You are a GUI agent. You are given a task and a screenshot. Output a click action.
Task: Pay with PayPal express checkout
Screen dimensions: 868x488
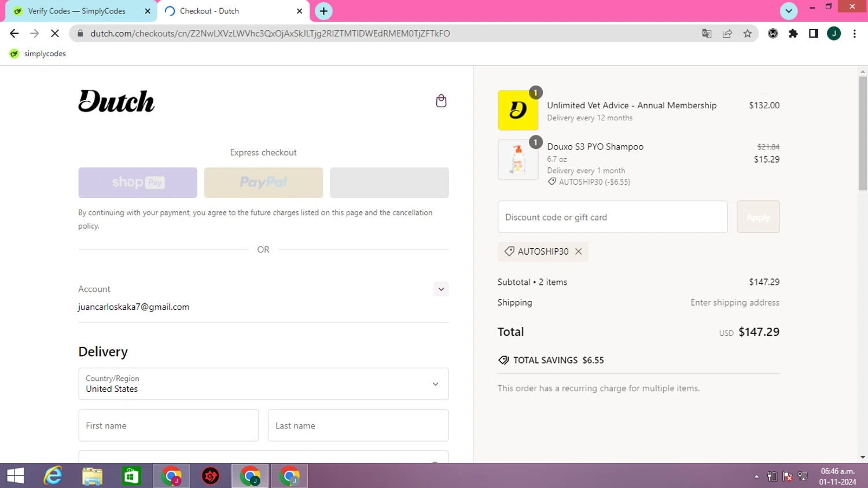[263, 183]
